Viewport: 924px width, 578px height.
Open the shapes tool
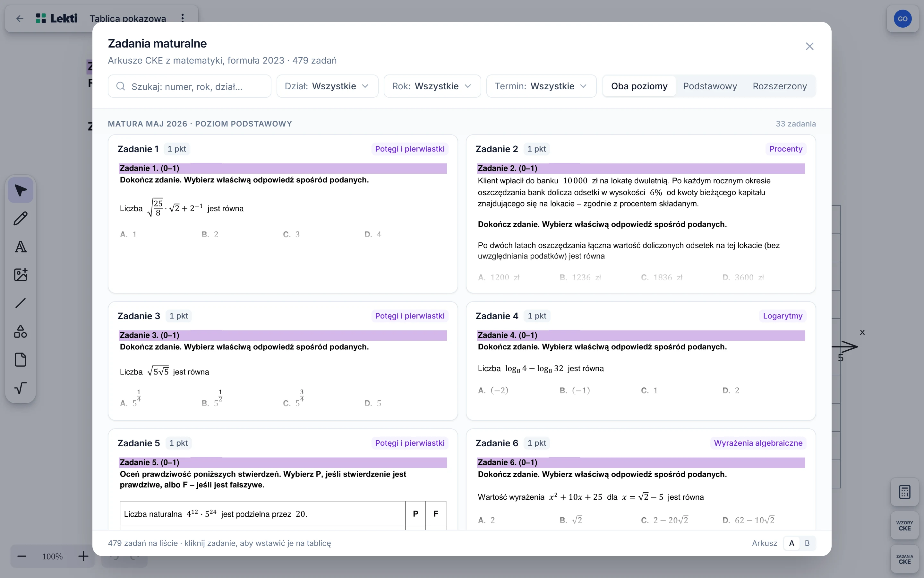(x=21, y=331)
